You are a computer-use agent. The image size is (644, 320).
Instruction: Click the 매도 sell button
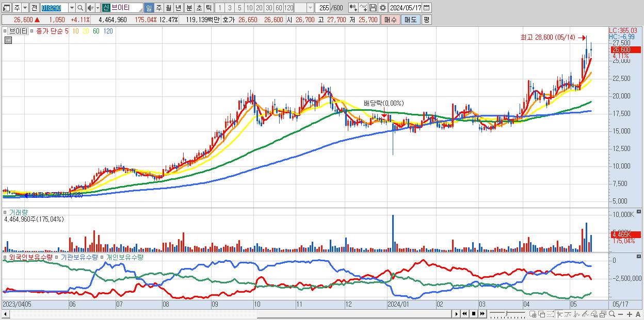click(x=411, y=20)
